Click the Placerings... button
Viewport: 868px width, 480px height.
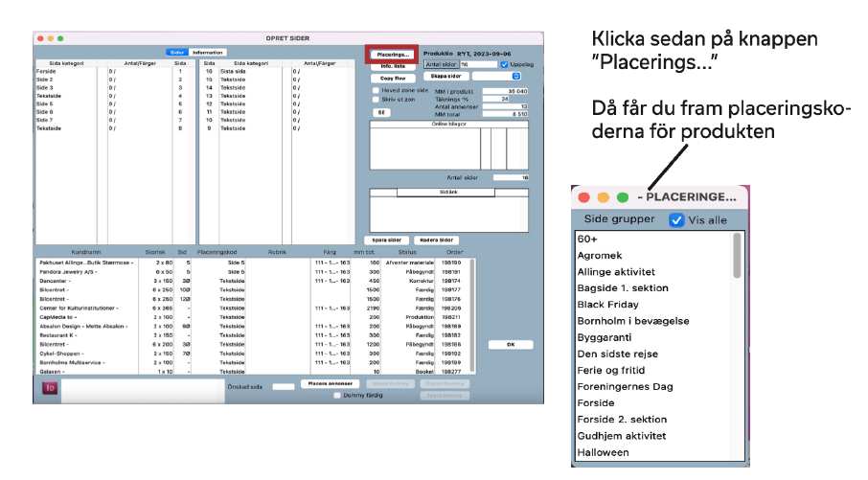(392, 55)
